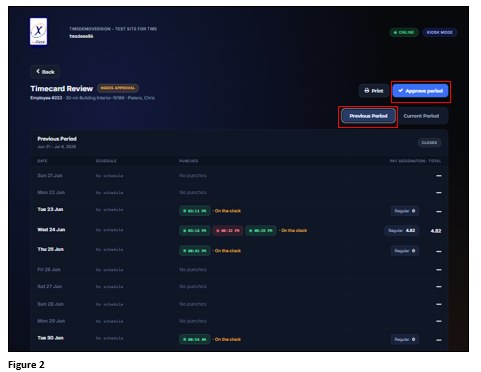Click the red punch-out chip on Wed 24 Jun
Image resolution: width=481 pixels, height=372 pixels.
228,231
